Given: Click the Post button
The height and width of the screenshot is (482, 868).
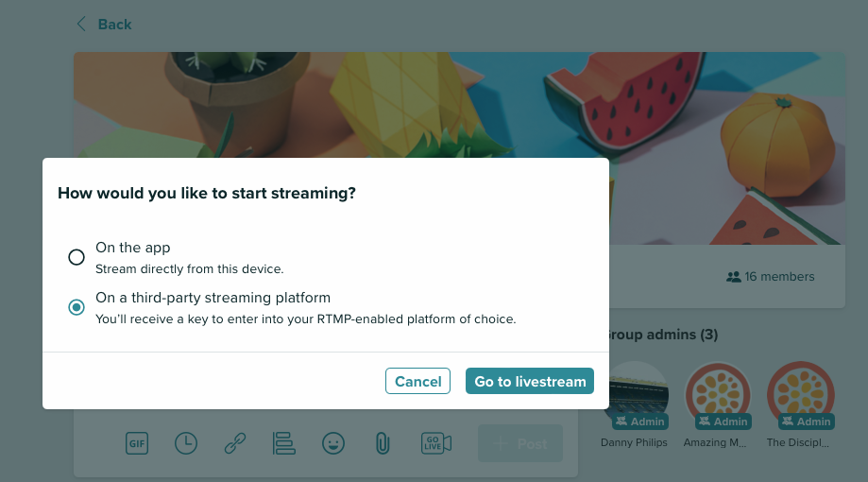Looking at the screenshot, I should [520, 443].
